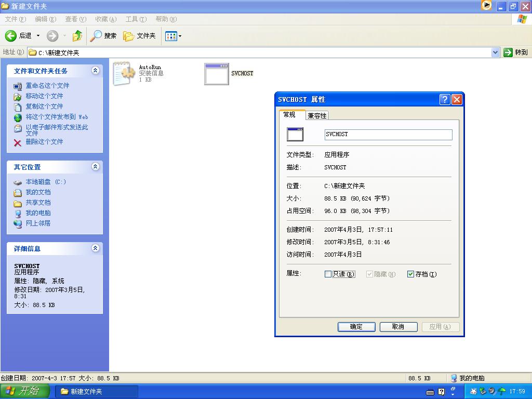This screenshot has width=532, height=399.
Task: Click the tray clock showing 17:59
Action: (517, 392)
